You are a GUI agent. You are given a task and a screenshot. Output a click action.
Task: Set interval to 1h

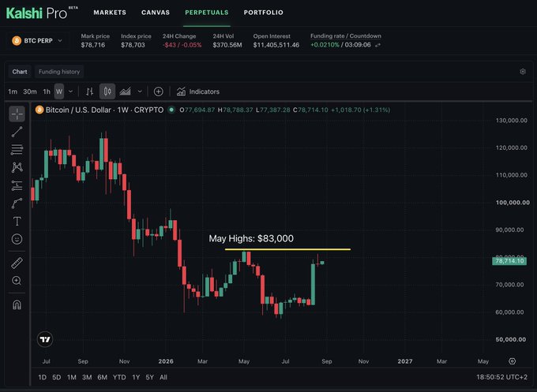pos(47,91)
